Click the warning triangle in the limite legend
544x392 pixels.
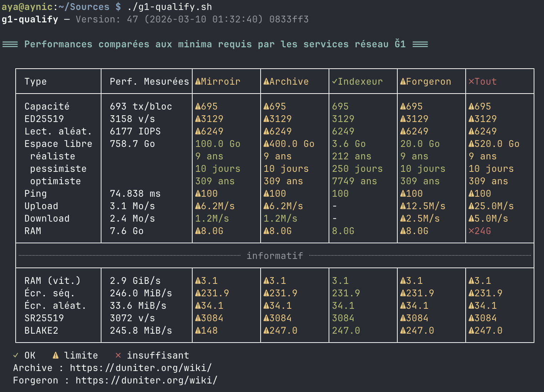click(x=56, y=355)
